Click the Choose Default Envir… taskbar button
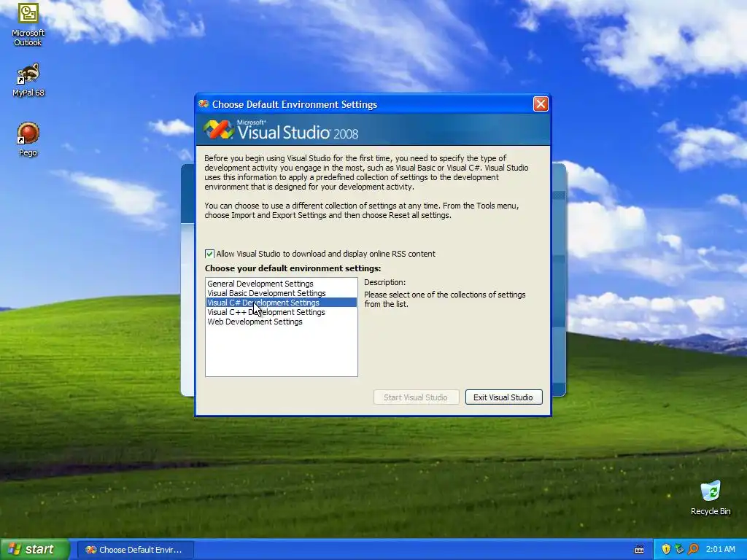747x560 pixels. tap(135, 550)
